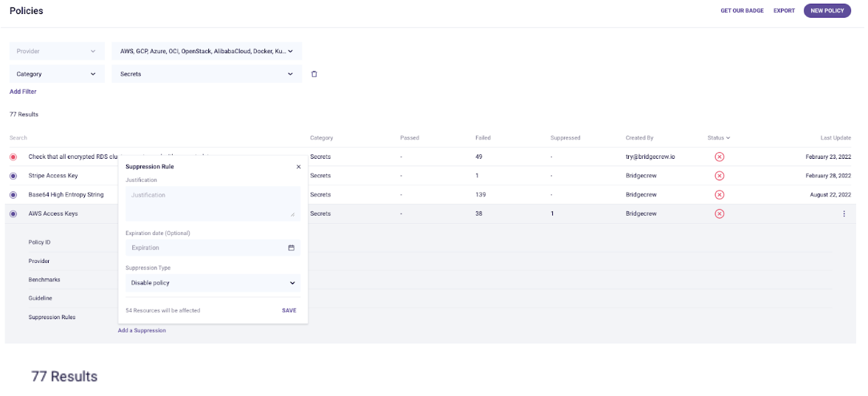Click failed status icon for Base64 High Entropy String

click(x=719, y=195)
